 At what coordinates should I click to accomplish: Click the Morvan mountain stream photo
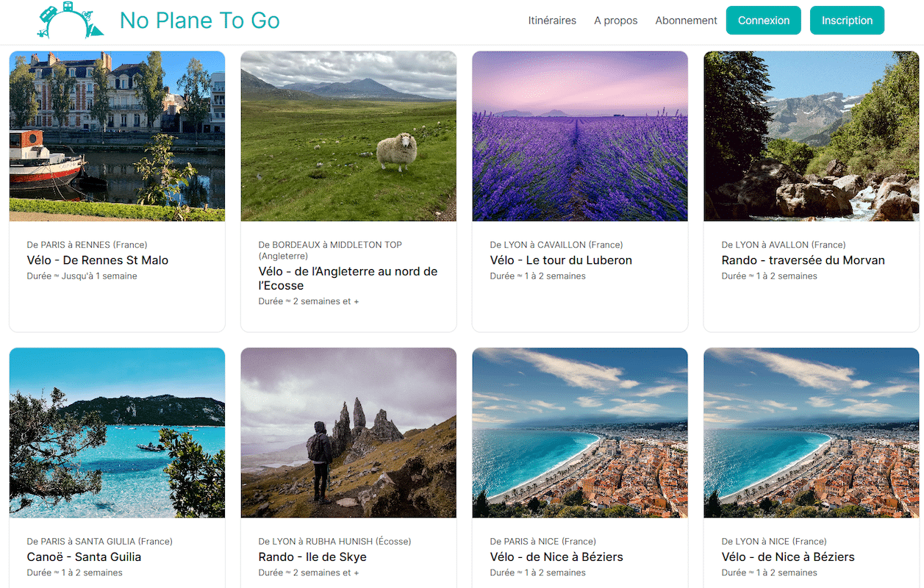[812, 136]
